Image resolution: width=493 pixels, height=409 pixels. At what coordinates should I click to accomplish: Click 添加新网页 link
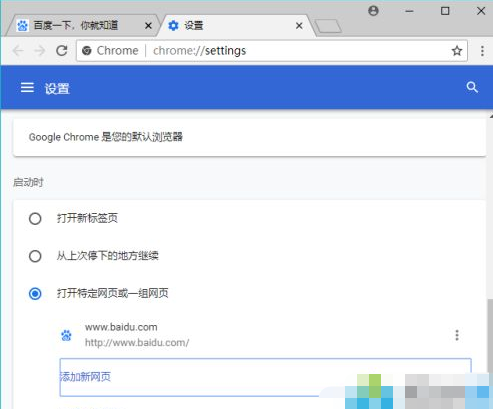(85, 377)
